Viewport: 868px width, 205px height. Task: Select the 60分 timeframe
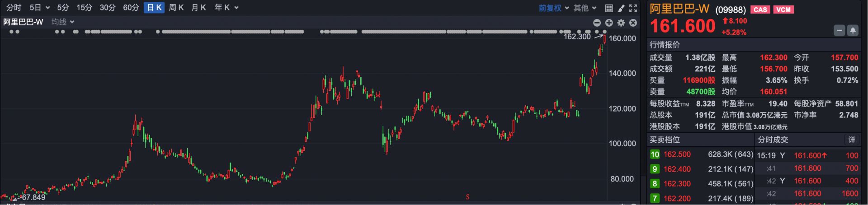[131, 8]
